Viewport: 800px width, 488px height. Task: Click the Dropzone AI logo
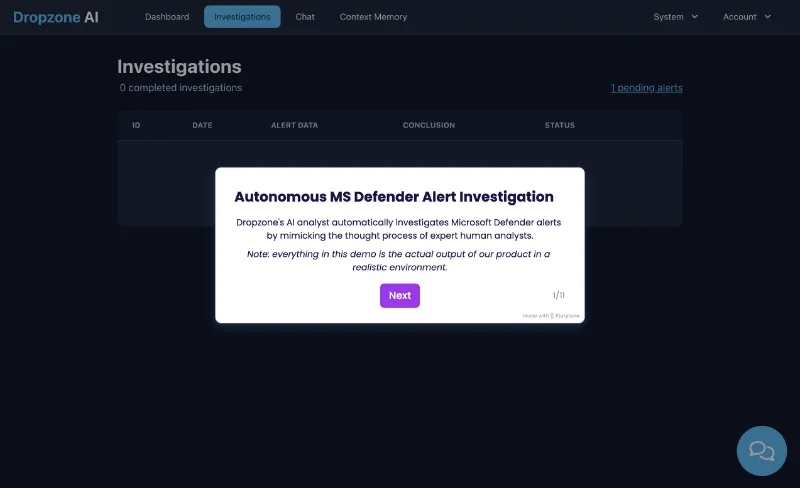click(x=56, y=17)
